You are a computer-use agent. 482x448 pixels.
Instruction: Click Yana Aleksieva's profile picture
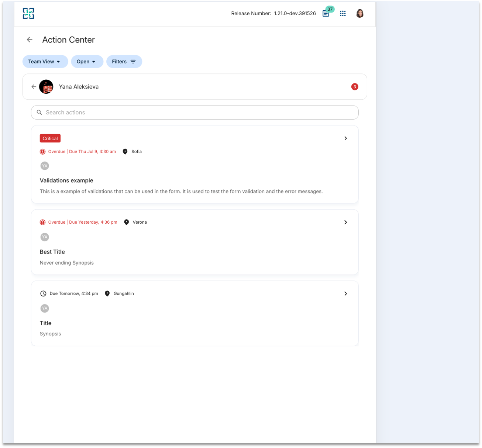point(46,87)
